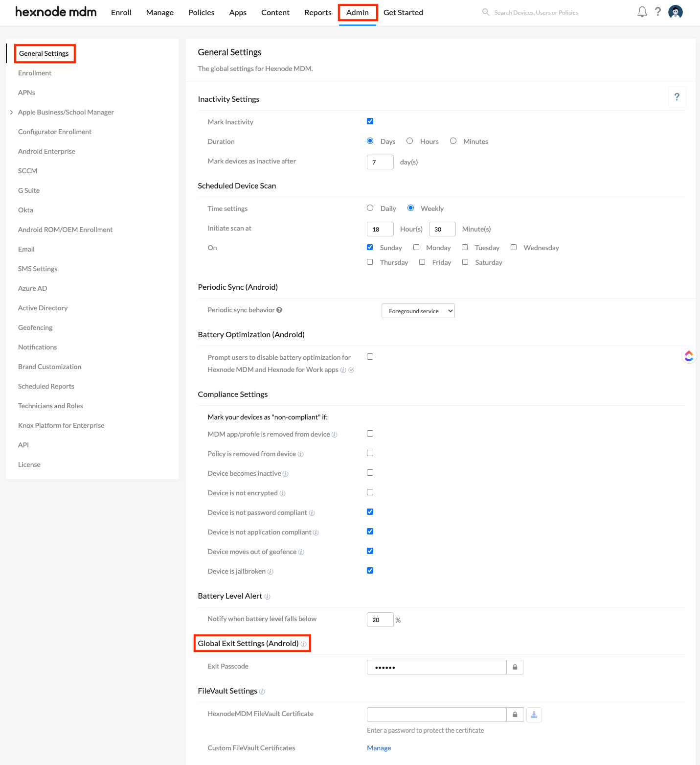Open Technicians and Roles in sidebar
700x765 pixels.
point(50,406)
